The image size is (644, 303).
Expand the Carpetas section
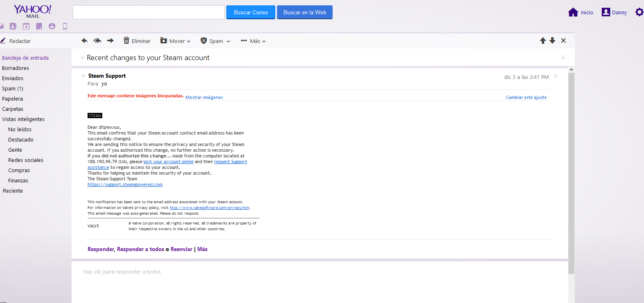(13, 109)
